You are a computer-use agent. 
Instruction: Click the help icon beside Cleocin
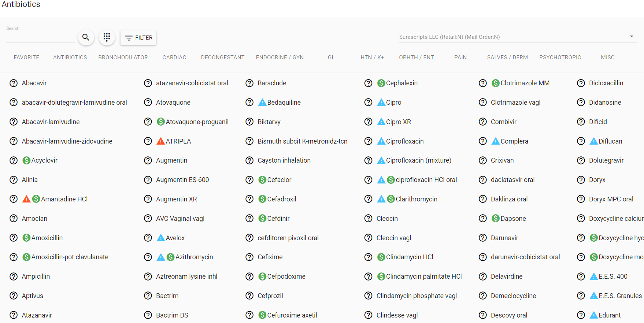point(369,219)
